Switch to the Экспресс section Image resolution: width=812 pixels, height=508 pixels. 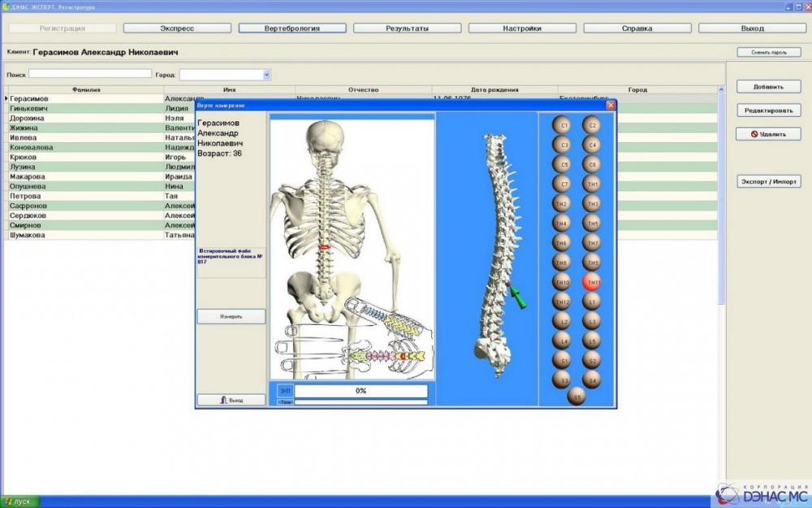pyautogui.click(x=177, y=28)
